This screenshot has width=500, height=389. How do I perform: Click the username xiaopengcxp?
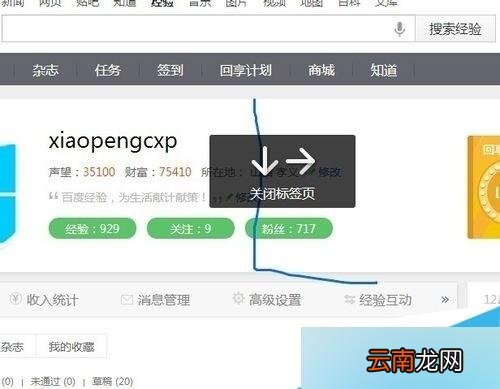coord(113,141)
